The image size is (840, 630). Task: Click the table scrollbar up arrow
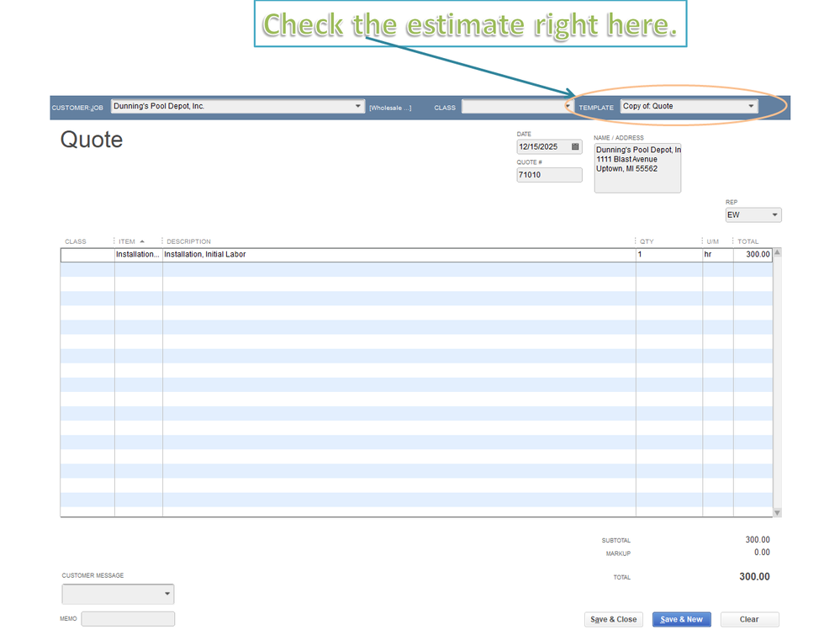point(777,252)
